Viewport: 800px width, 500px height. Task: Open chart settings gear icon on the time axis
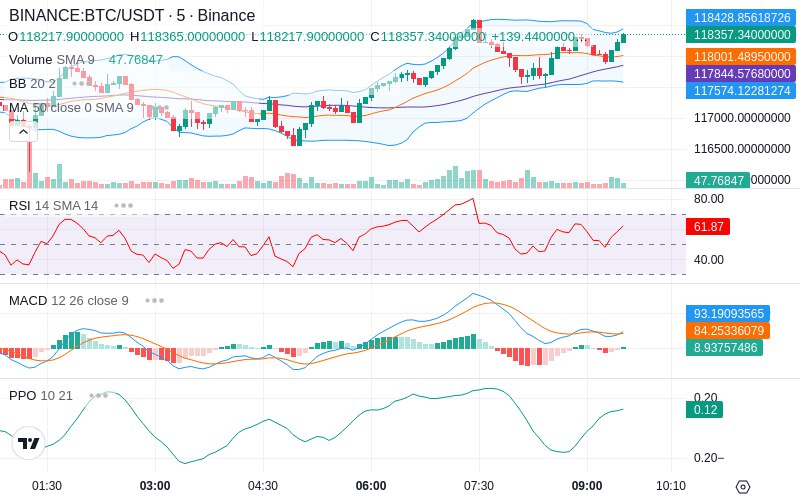coord(743,486)
